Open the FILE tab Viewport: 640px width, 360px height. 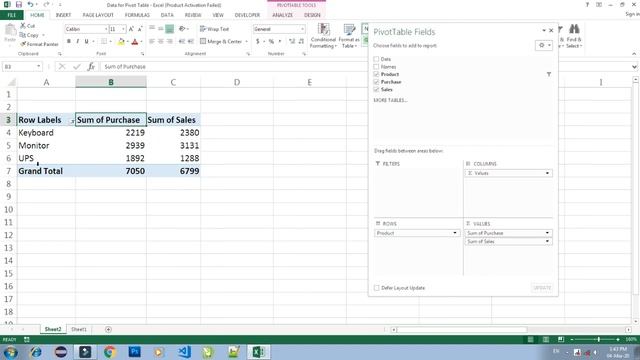click(x=12, y=15)
